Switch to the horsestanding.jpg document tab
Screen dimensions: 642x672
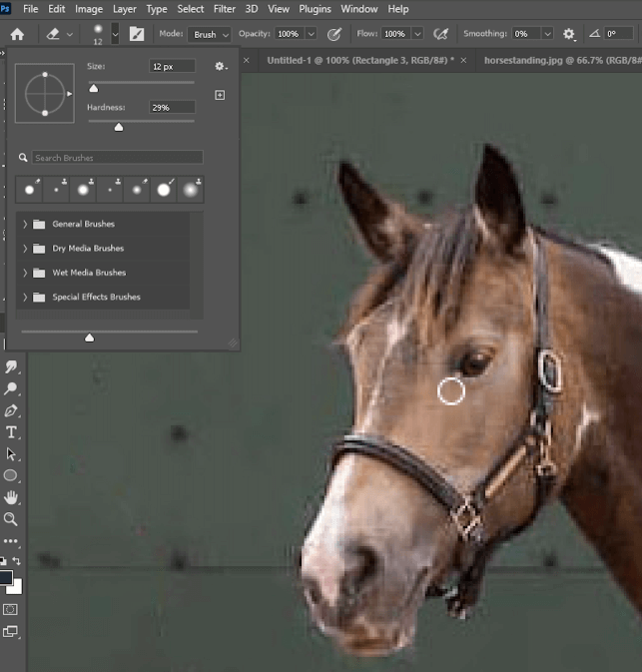[x=562, y=61]
